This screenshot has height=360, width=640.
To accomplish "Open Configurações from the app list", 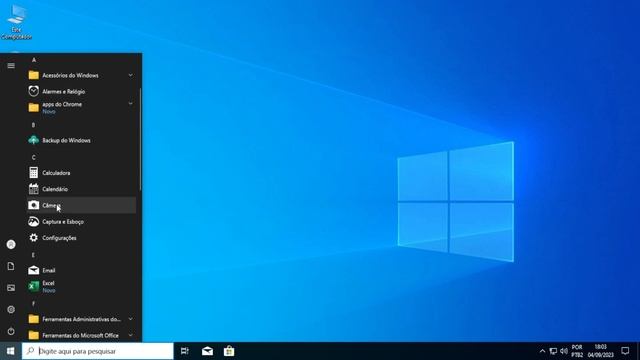I will tap(81, 238).
